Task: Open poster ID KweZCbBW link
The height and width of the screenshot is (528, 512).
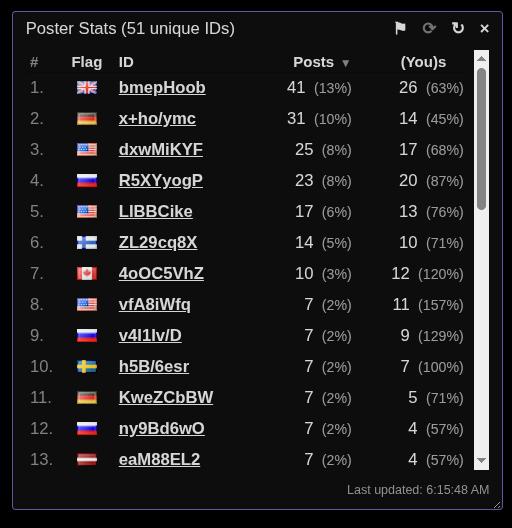Action: [166, 397]
